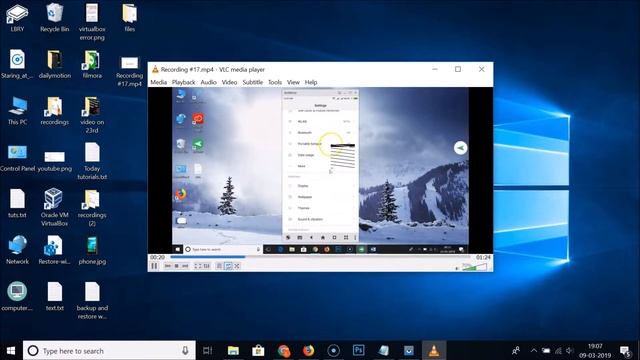Open the Help menu
Image resolution: width=640 pixels, height=360 pixels.
tap(311, 82)
